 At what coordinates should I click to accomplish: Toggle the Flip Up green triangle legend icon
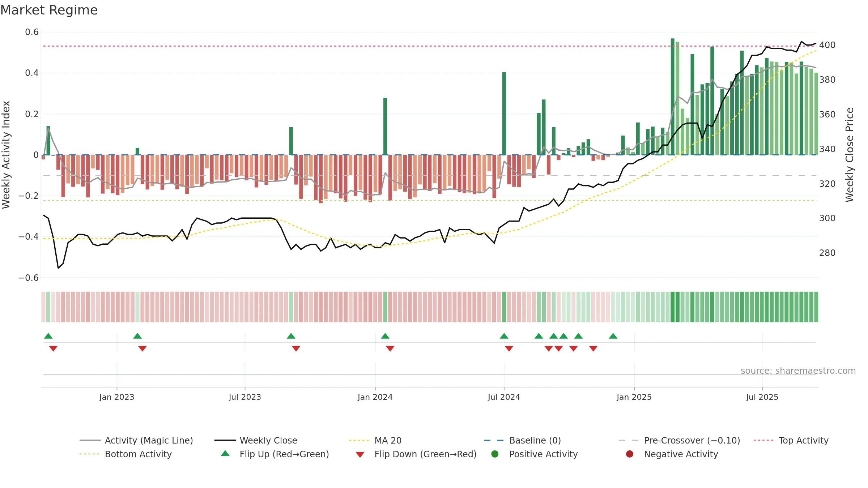(x=225, y=453)
